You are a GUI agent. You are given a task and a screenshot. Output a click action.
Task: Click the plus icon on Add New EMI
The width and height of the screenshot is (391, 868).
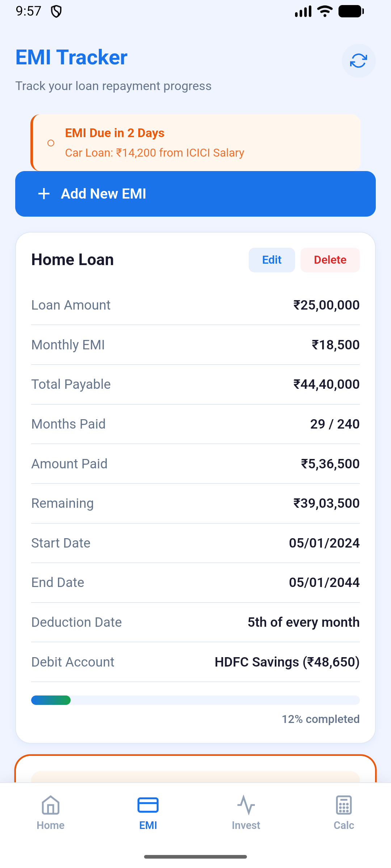pos(44,194)
